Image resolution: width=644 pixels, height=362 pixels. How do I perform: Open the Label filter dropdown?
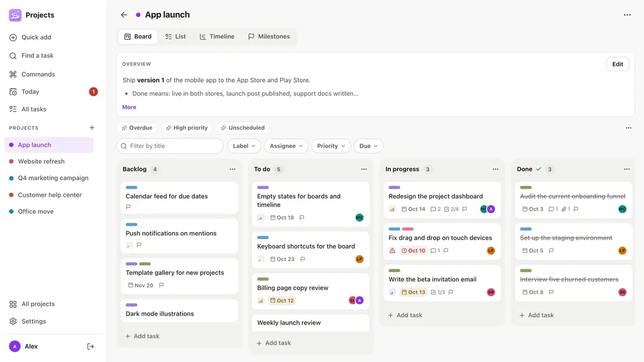click(244, 146)
